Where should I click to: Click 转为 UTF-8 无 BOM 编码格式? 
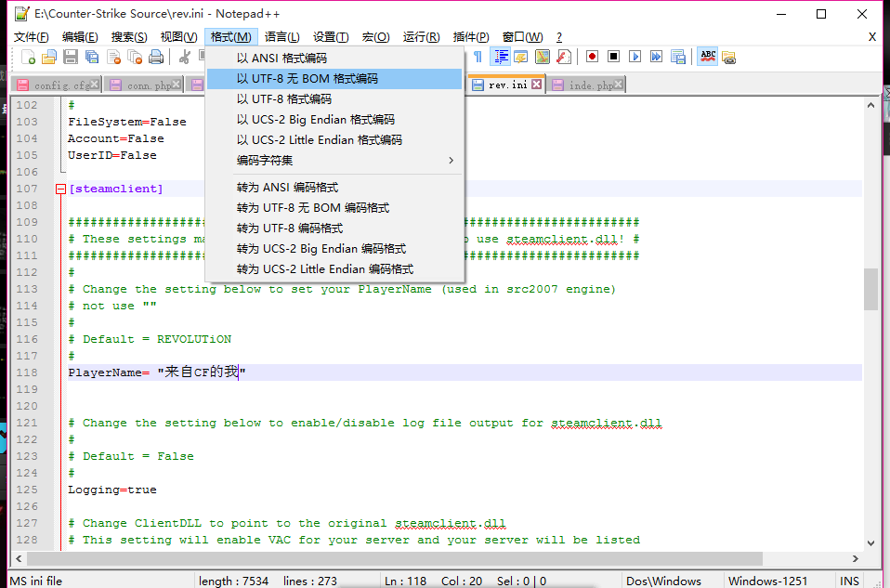coord(334,208)
